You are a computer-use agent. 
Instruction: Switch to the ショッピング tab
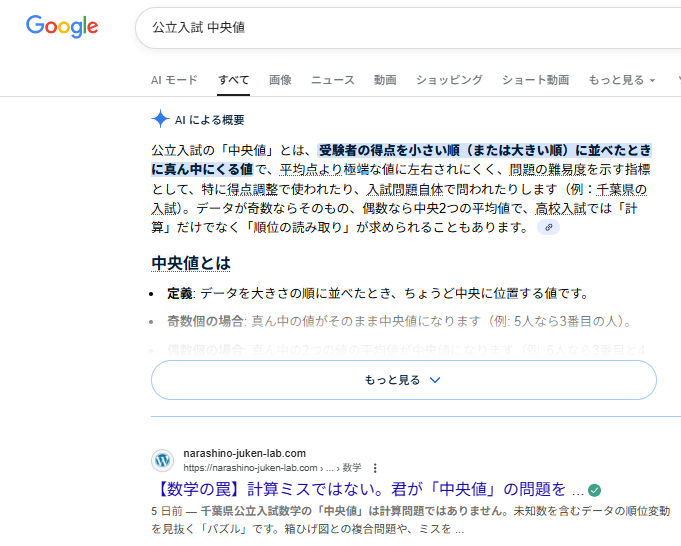tap(449, 80)
